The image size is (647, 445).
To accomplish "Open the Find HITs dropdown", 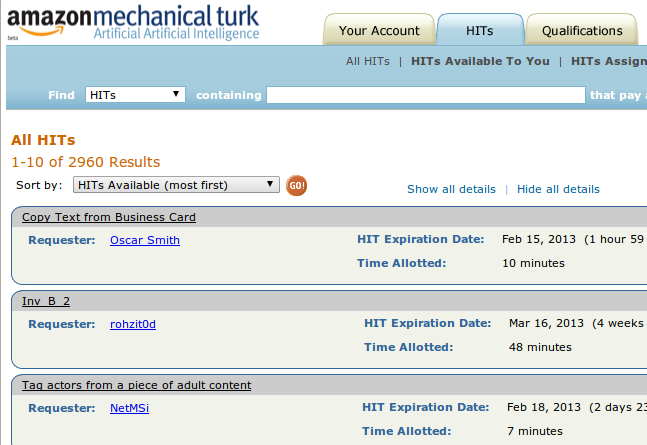I will [x=135, y=95].
